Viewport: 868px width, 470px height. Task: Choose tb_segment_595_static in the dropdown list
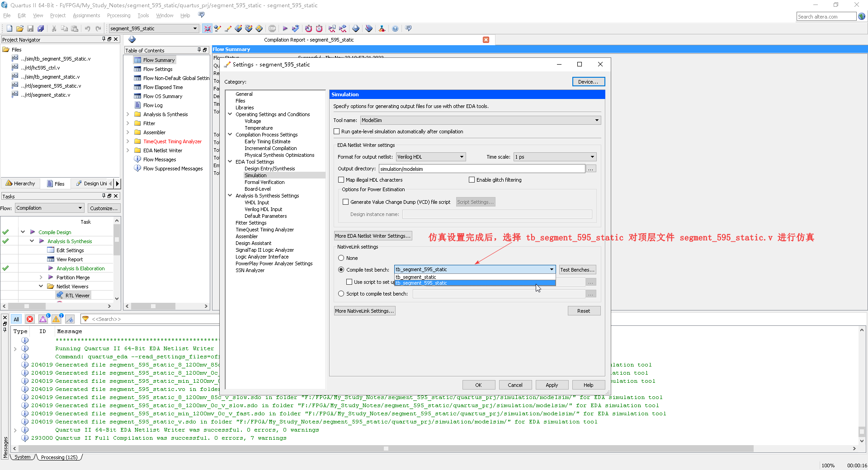click(x=475, y=283)
